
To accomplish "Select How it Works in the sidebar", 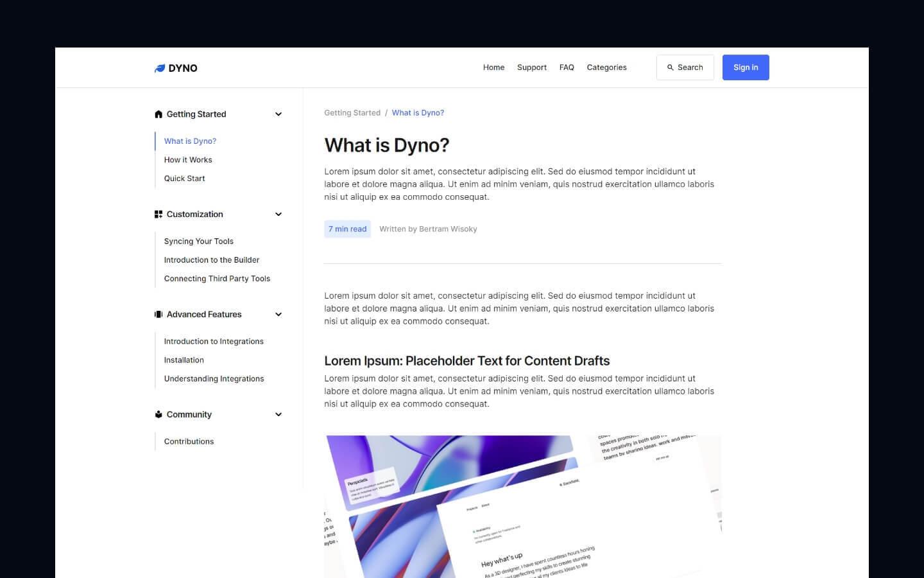I will 188,159.
